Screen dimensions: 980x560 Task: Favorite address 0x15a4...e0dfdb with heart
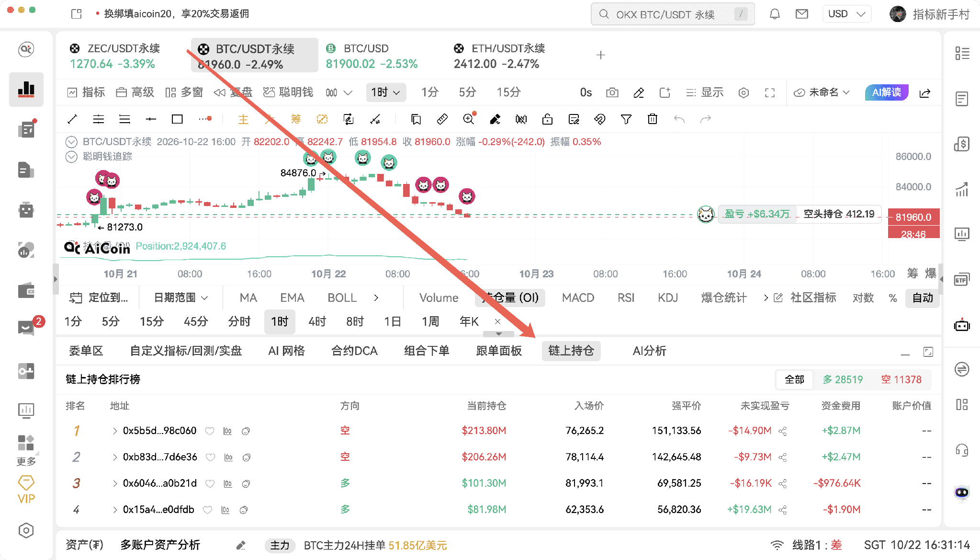207,510
